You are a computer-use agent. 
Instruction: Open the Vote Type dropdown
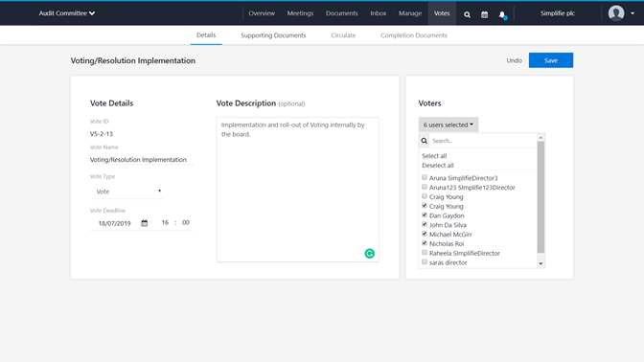(126, 192)
